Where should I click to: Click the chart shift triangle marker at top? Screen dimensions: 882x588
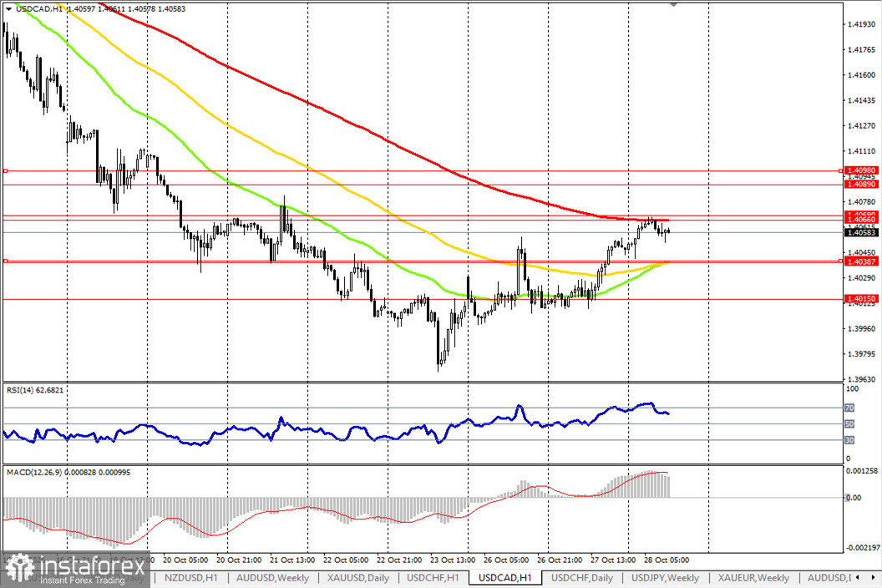673,4
